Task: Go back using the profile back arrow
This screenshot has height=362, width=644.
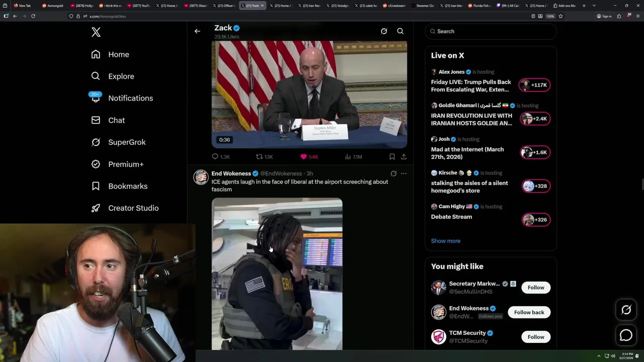Action: (197, 31)
